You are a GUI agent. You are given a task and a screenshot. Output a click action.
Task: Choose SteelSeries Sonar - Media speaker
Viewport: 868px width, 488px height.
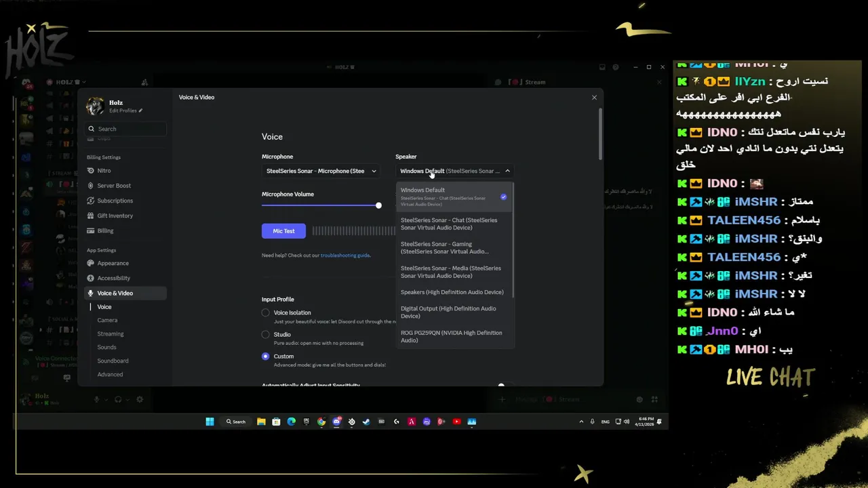point(454,272)
